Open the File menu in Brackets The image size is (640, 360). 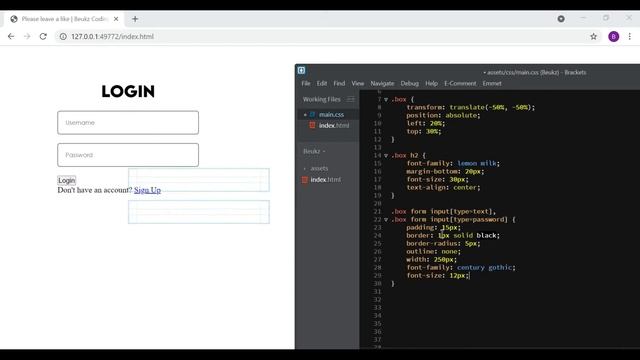[x=306, y=83]
